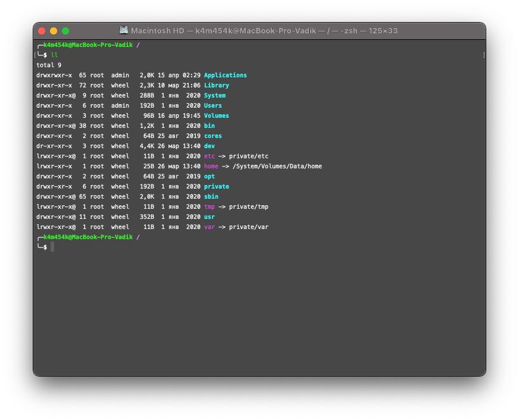Click the yellow minimize window button
The width and height of the screenshot is (519, 420).
(x=54, y=31)
